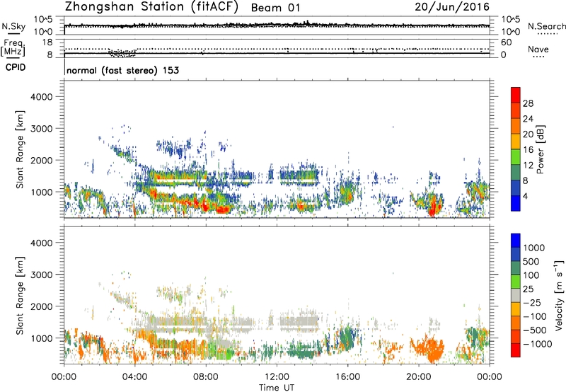Click the '28' power colorbar value
566x392 pixels.
click(528, 103)
